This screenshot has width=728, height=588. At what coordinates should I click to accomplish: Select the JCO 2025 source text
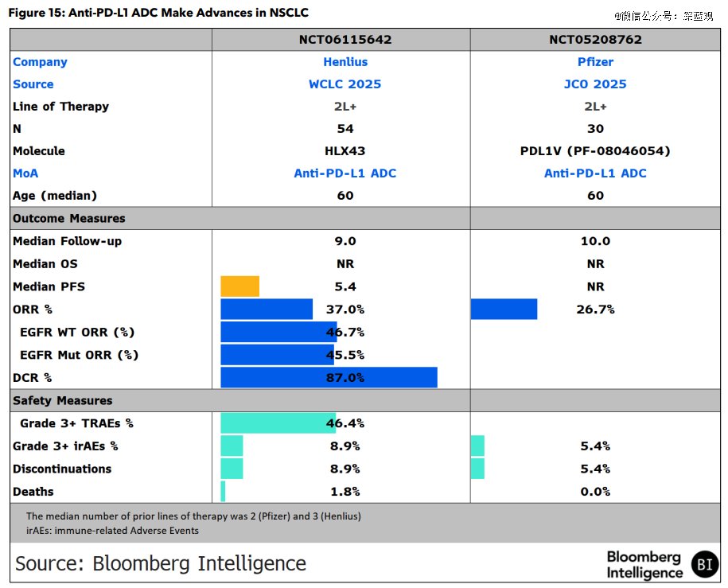595,84
